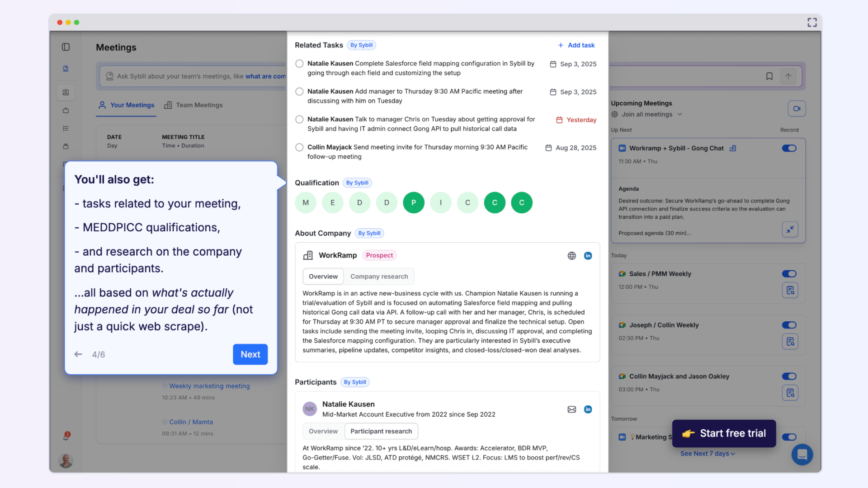Screen dimensions: 868x488
Task: Mark Collin Mayjack's send invite task complete
Action: pyautogui.click(x=299, y=147)
